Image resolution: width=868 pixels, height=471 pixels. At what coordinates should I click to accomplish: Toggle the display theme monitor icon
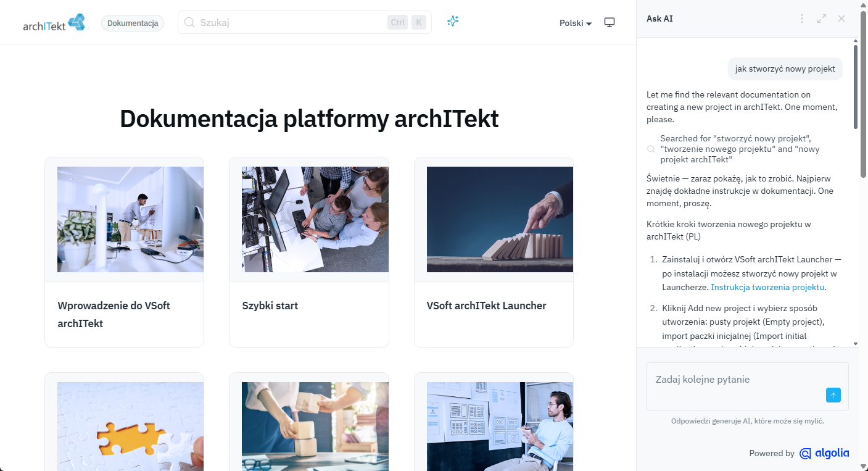[610, 23]
